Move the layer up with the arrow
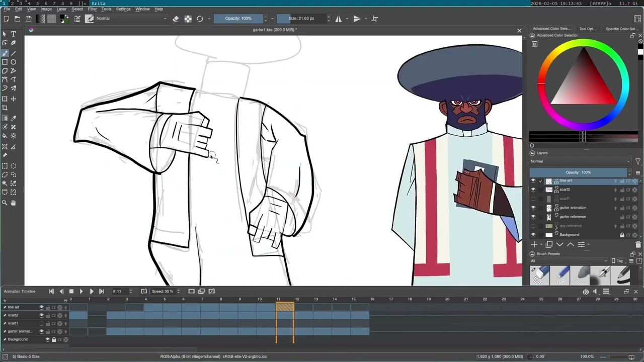 pyautogui.click(x=570, y=244)
